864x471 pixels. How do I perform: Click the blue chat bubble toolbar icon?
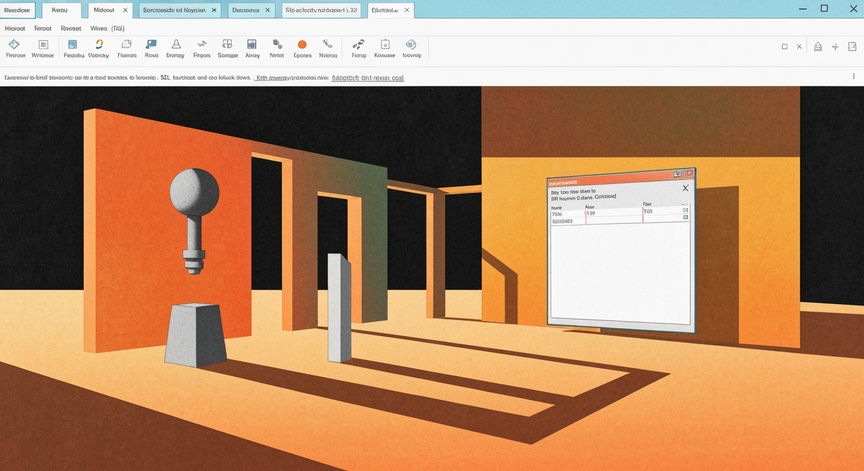pyautogui.click(x=151, y=45)
